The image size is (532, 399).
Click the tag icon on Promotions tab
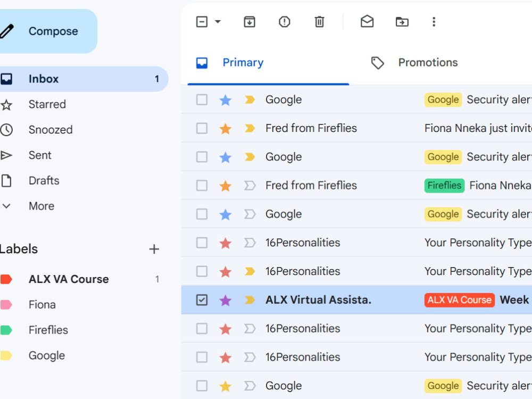click(377, 63)
